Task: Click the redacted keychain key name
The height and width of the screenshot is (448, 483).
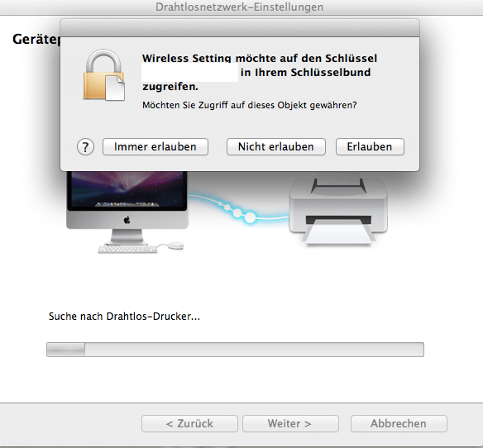Action: pos(189,73)
